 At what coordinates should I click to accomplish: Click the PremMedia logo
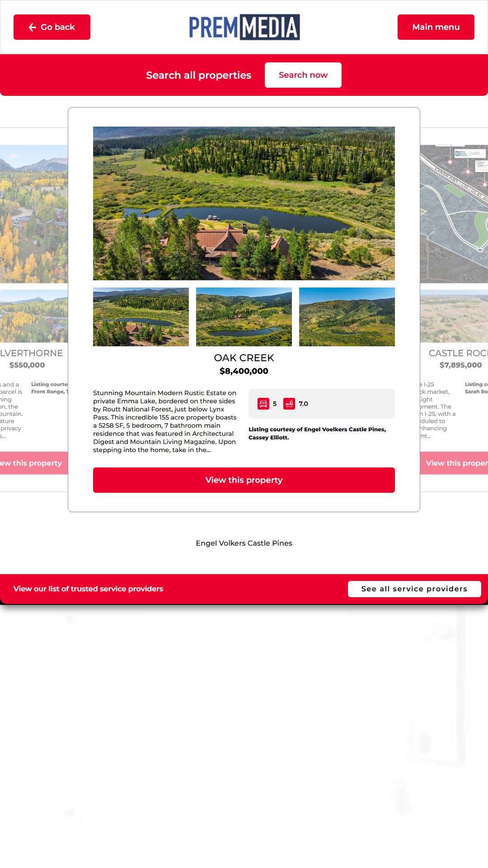point(244,27)
